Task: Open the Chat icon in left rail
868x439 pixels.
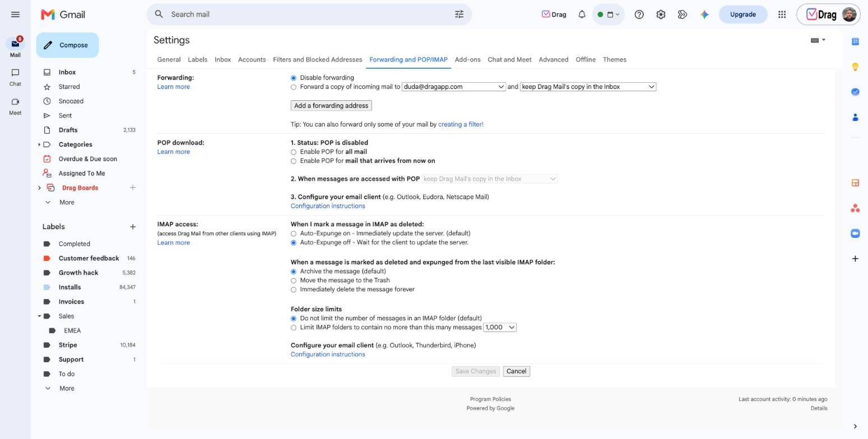Action: coord(15,73)
